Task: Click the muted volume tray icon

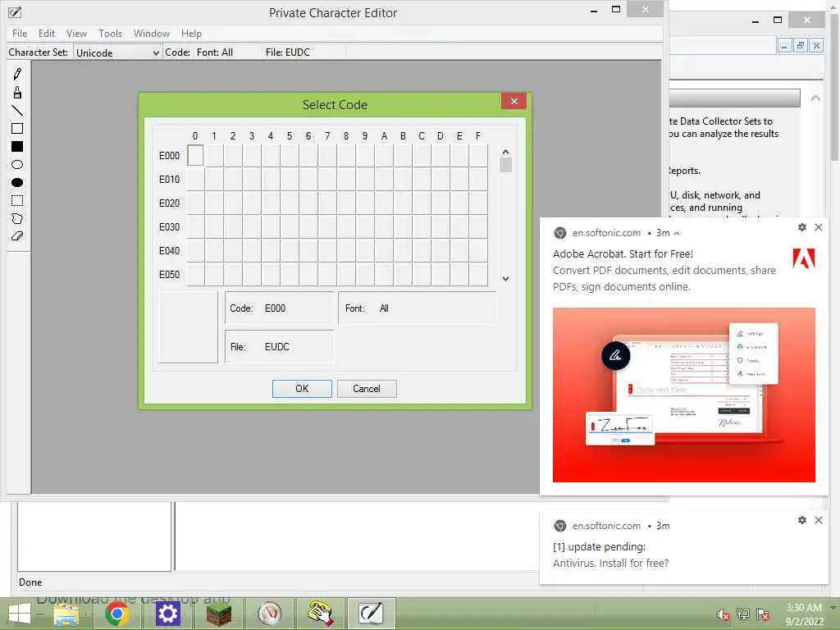Action: (x=724, y=614)
